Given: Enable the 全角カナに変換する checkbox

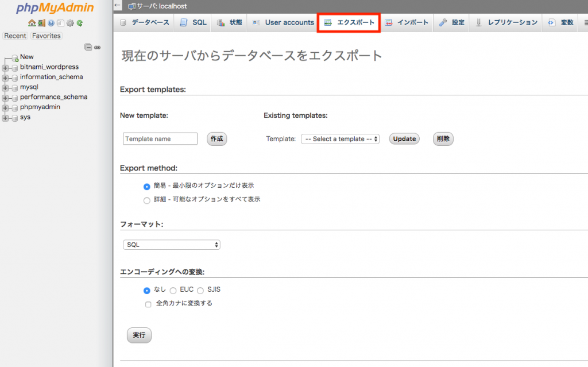Looking at the screenshot, I should (148, 304).
